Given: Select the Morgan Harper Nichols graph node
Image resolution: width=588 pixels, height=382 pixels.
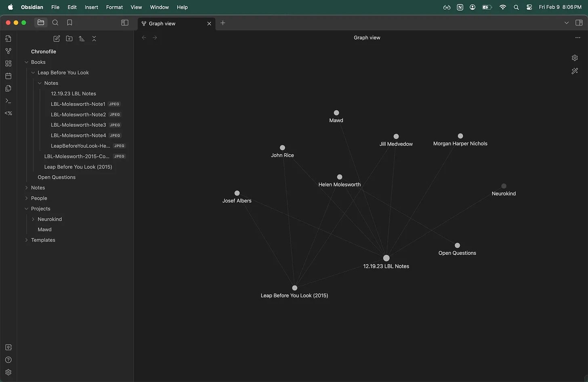Looking at the screenshot, I should pyautogui.click(x=460, y=136).
